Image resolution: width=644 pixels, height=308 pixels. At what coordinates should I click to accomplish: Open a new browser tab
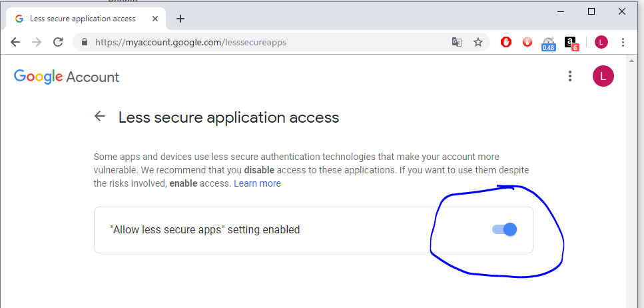[180, 19]
